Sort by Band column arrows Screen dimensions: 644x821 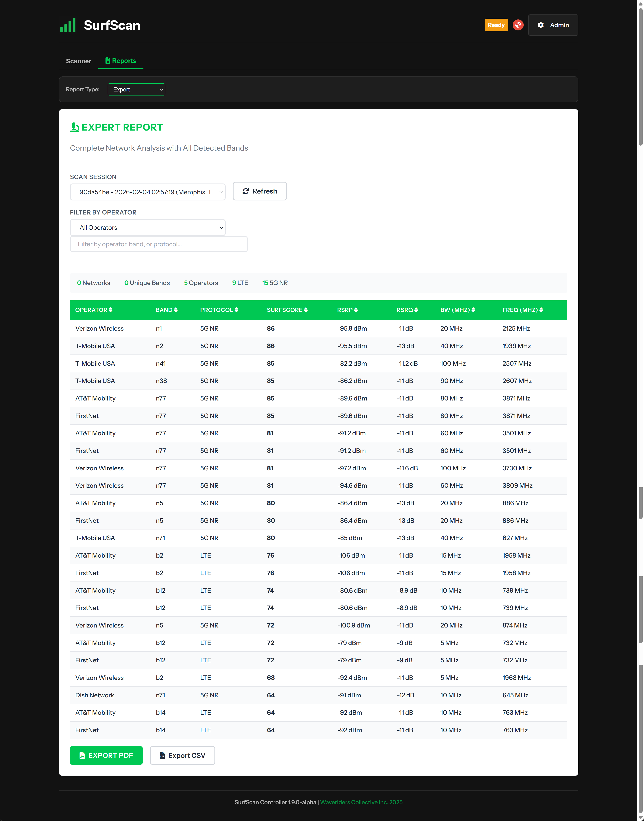pyautogui.click(x=176, y=310)
